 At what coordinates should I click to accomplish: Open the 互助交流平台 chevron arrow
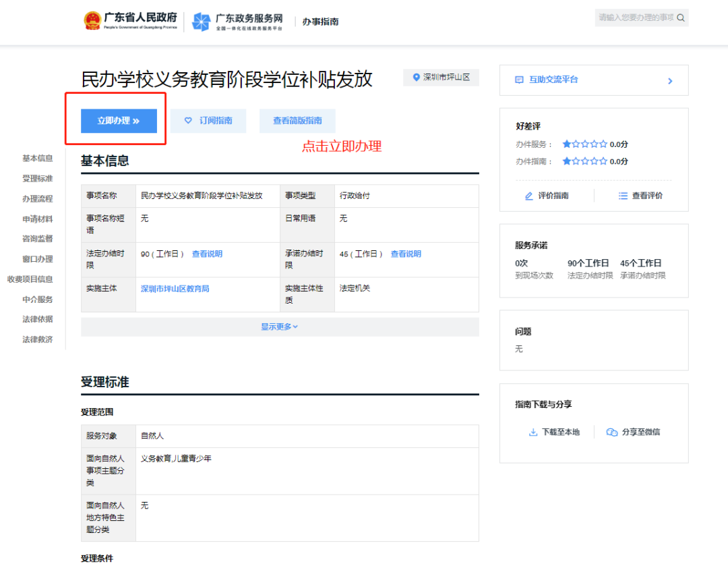click(670, 80)
